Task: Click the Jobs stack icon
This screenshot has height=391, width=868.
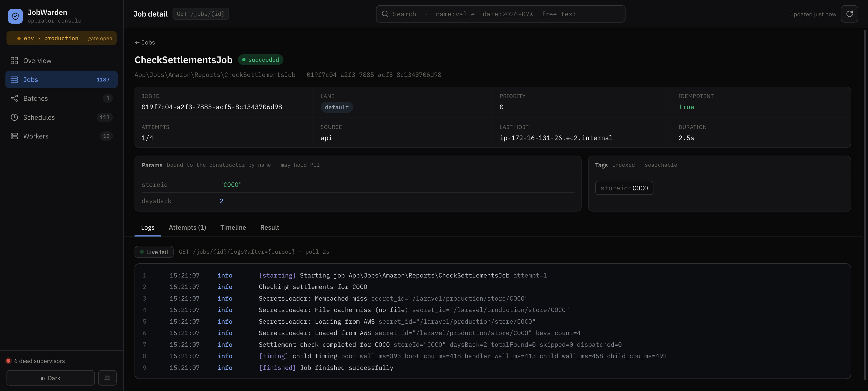Action: 14,80
